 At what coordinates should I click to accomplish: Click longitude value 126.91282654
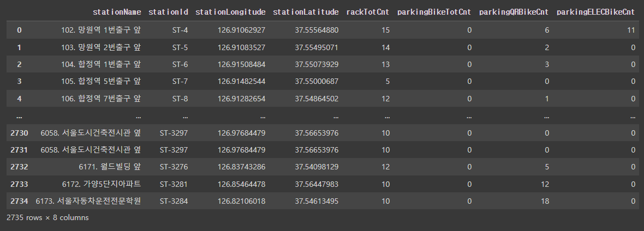[x=241, y=99]
